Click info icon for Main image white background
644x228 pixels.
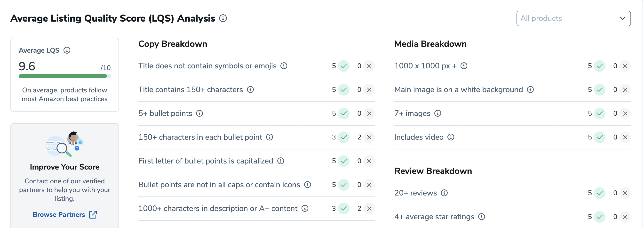pyautogui.click(x=530, y=90)
